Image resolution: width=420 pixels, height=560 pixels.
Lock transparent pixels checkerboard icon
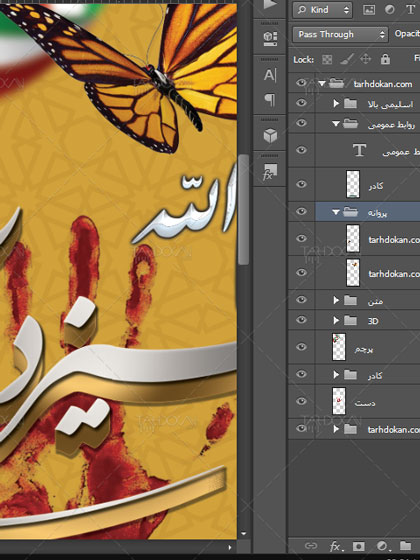pos(327,59)
